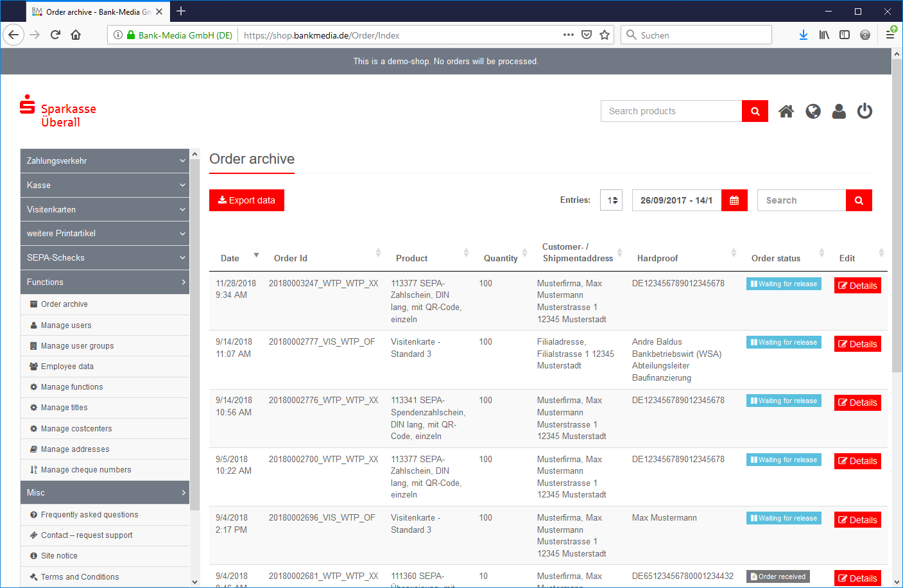Open the browser library icon
903x588 pixels.
(824, 35)
